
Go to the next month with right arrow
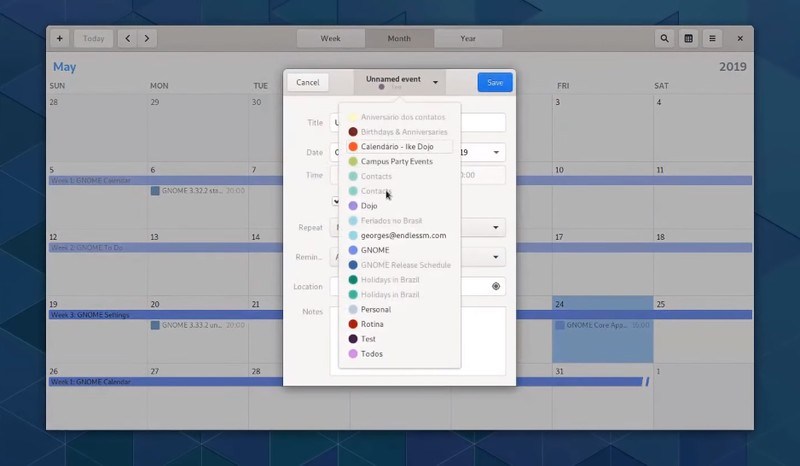(147, 38)
